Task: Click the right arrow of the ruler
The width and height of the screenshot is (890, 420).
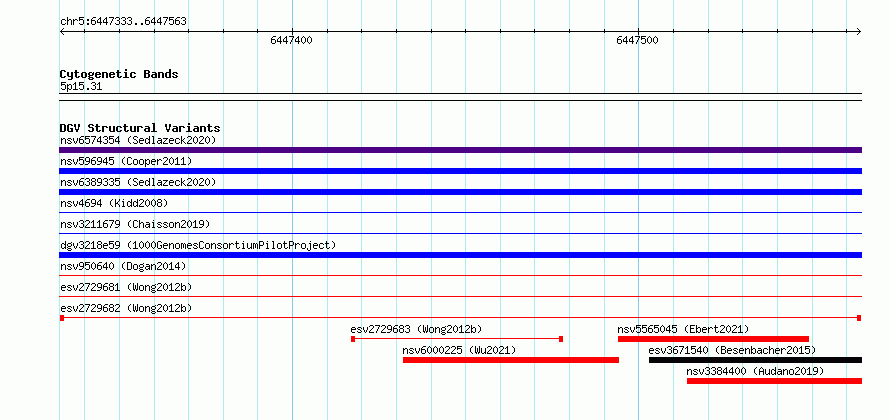Action: (859, 32)
